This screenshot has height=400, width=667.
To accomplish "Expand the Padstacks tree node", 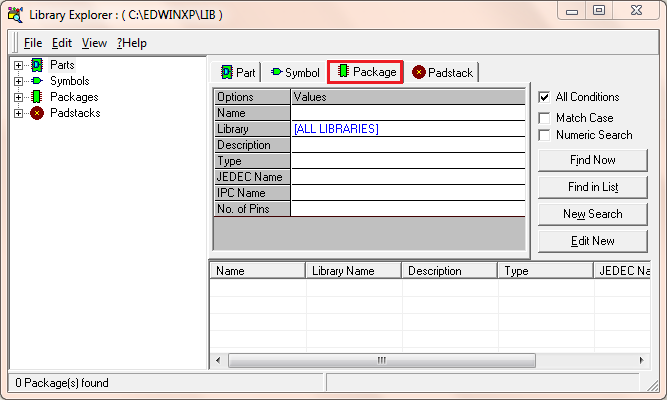I will coord(18,114).
